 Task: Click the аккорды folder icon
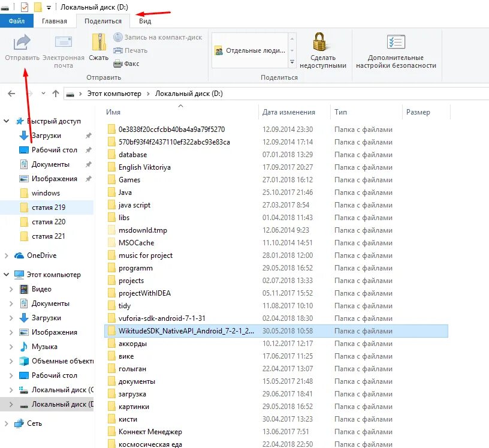coord(111,344)
